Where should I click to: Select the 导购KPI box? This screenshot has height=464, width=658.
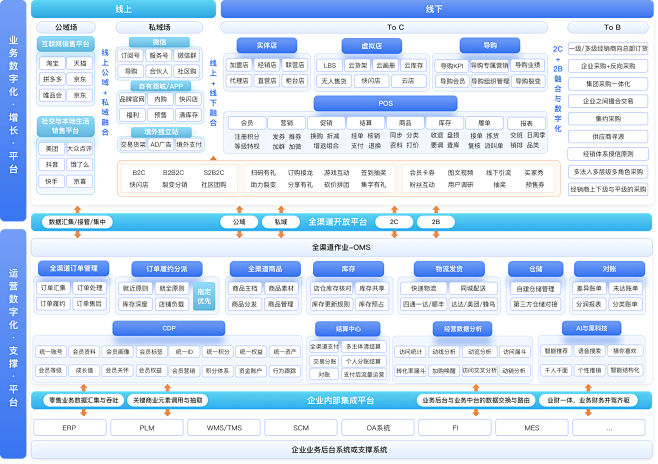452,65
